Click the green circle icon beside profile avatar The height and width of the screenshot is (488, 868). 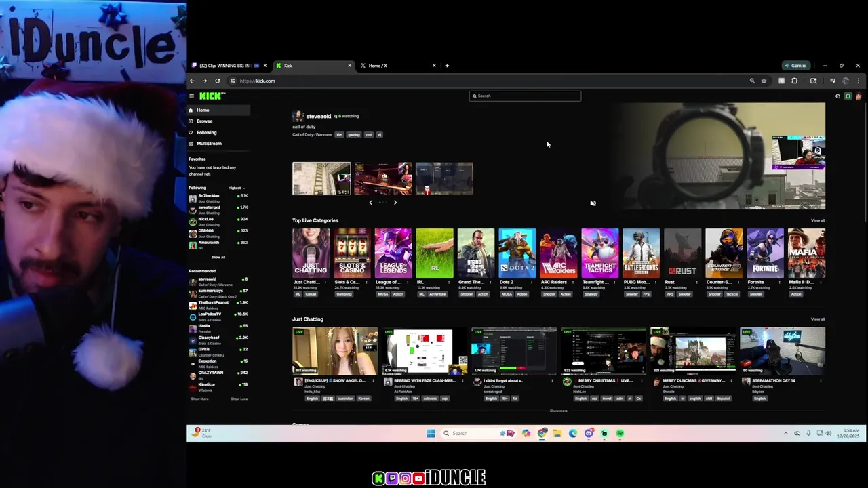848,96
